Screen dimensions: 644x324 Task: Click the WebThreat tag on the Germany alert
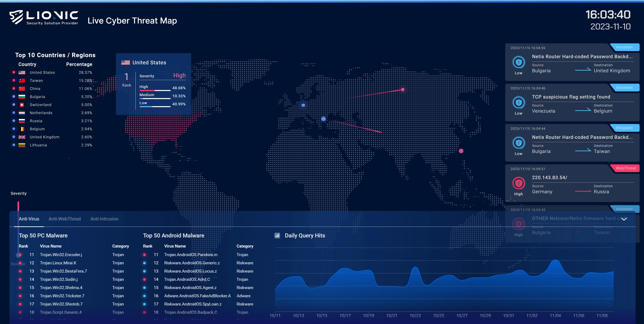tap(626, 168)
